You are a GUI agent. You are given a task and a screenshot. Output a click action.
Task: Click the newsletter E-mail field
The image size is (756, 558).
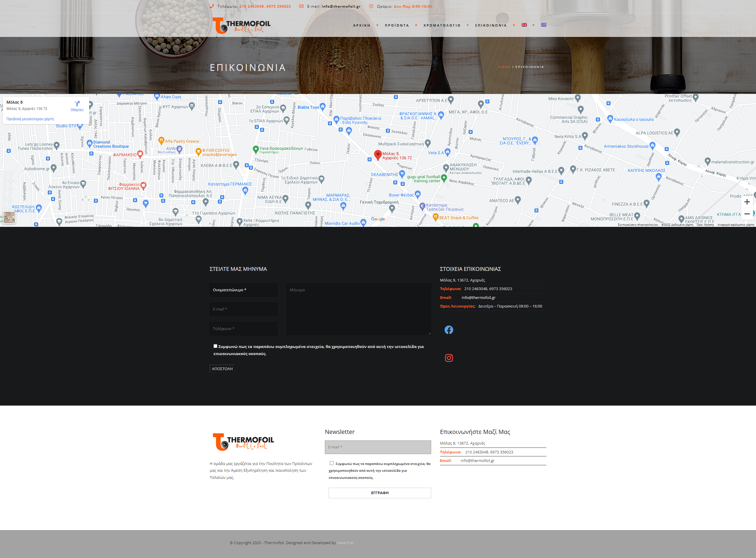[x=378, y=447]
